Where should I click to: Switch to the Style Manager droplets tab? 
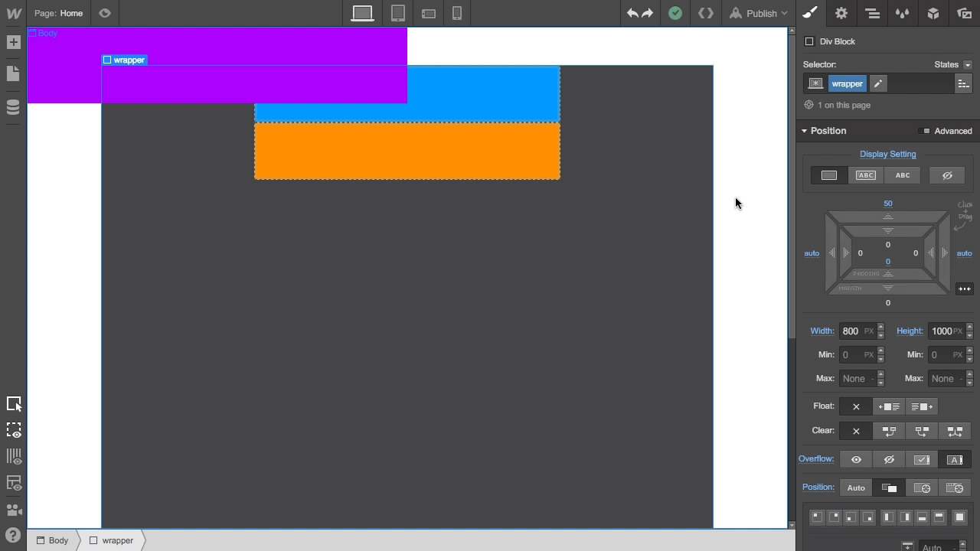pyautogui.click(x=903, y=13)
